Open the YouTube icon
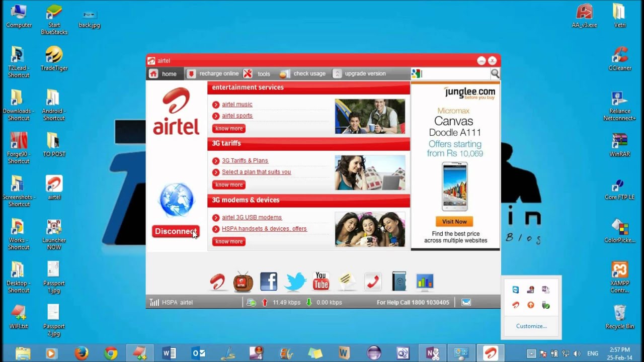Screen dimensions: 644x362 tap(320, 282)
